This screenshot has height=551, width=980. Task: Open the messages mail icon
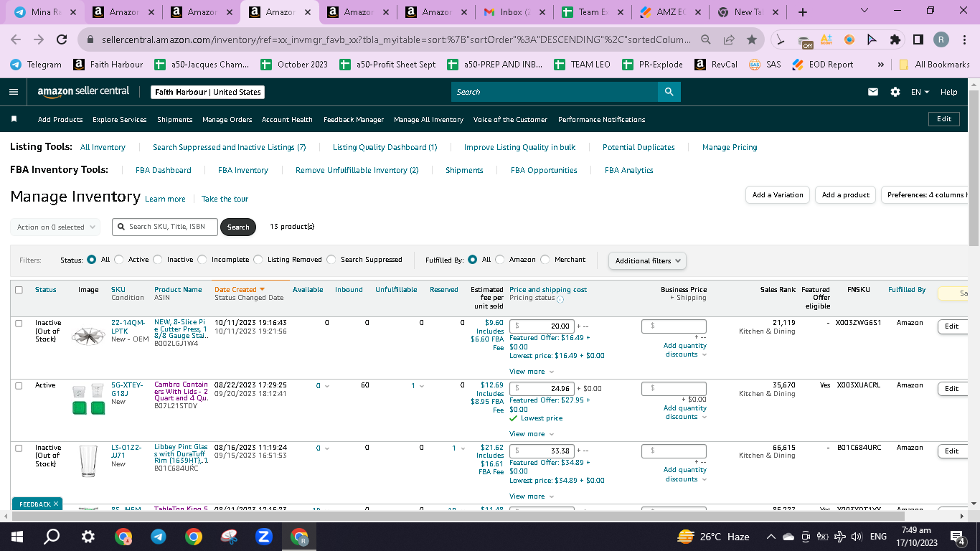point(873,92)
